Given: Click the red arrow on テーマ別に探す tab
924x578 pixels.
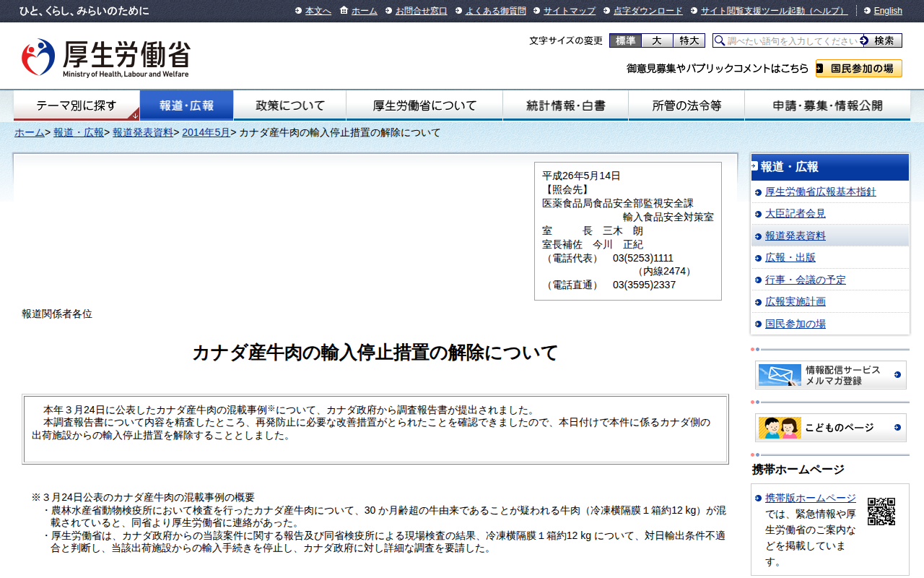Looking at the screenshot, I should [x=134, y=114].
